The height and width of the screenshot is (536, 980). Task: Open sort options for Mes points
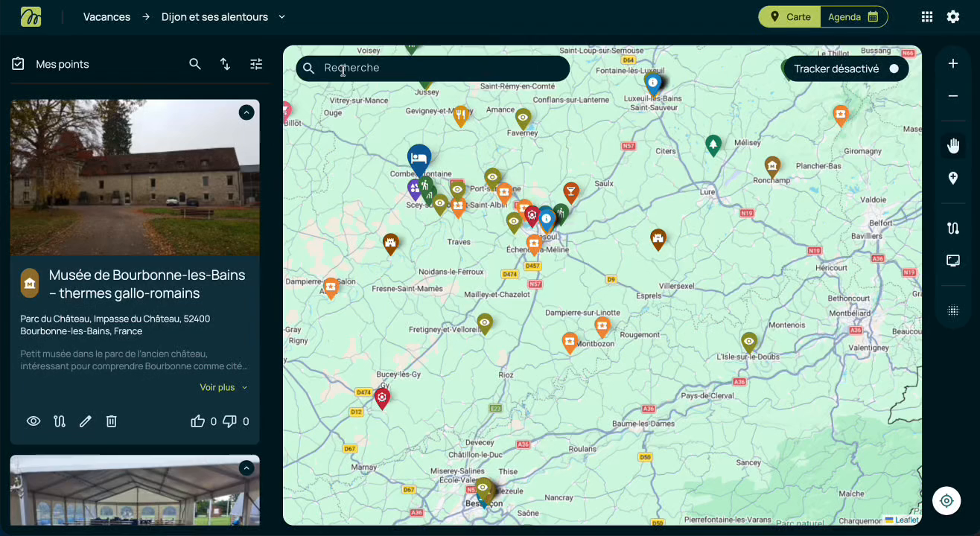click(x=225, y=64)
